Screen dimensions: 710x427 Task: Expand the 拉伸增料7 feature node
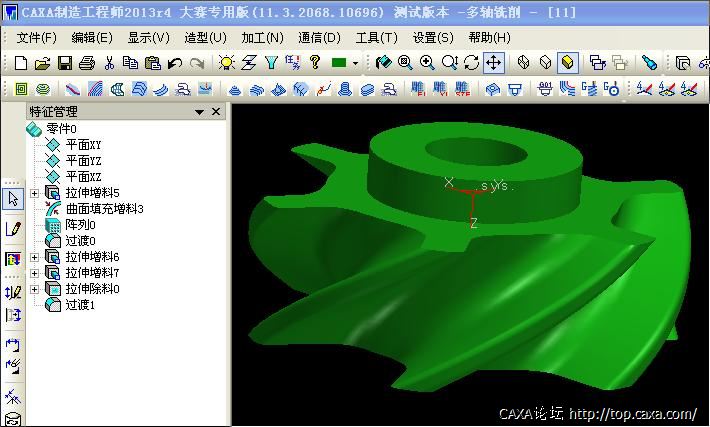point(34,273)
